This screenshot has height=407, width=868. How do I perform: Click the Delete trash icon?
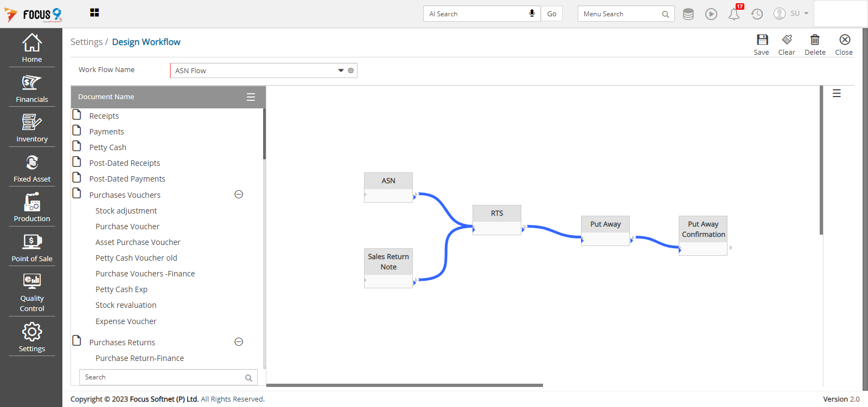(x=815, y=40)
